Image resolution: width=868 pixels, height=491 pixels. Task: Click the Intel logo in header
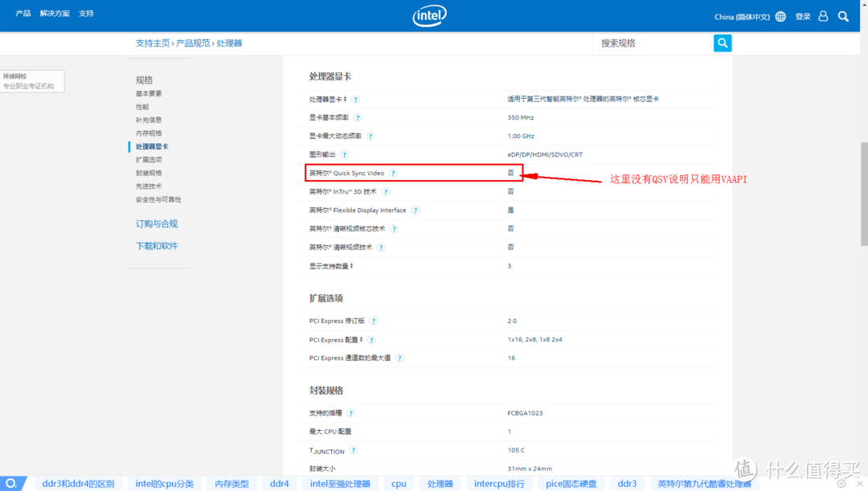point(429,15)
